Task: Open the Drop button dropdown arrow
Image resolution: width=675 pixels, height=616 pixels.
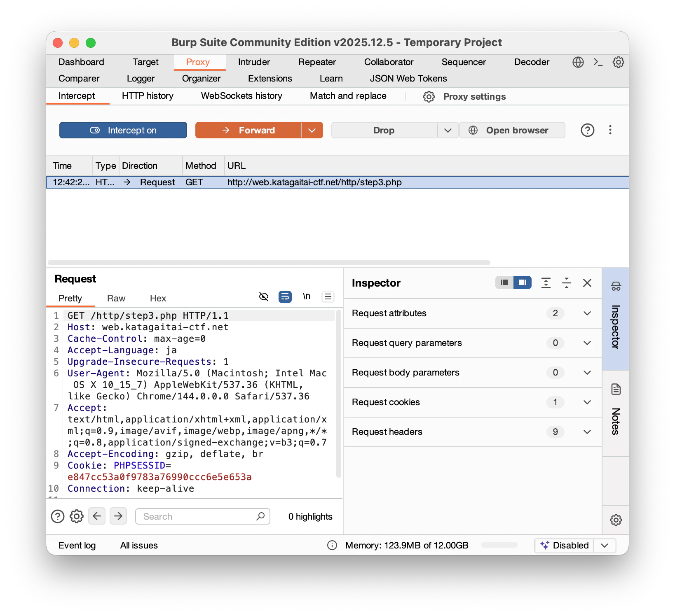Action: point(448,130)
